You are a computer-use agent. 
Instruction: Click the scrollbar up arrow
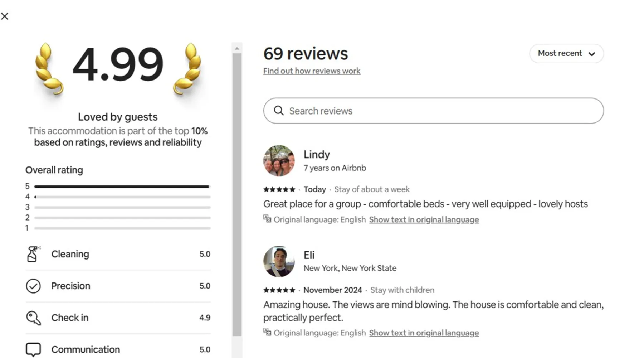(237, 48)
